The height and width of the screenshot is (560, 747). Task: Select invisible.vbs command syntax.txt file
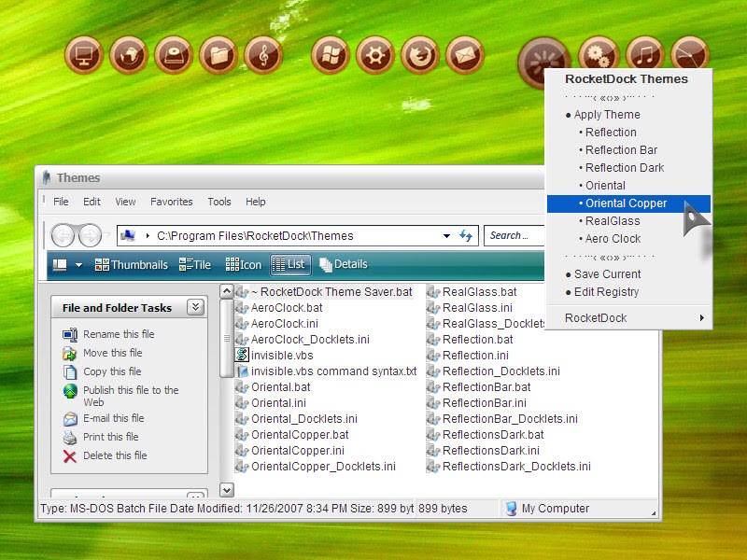[x=326, y=371]
